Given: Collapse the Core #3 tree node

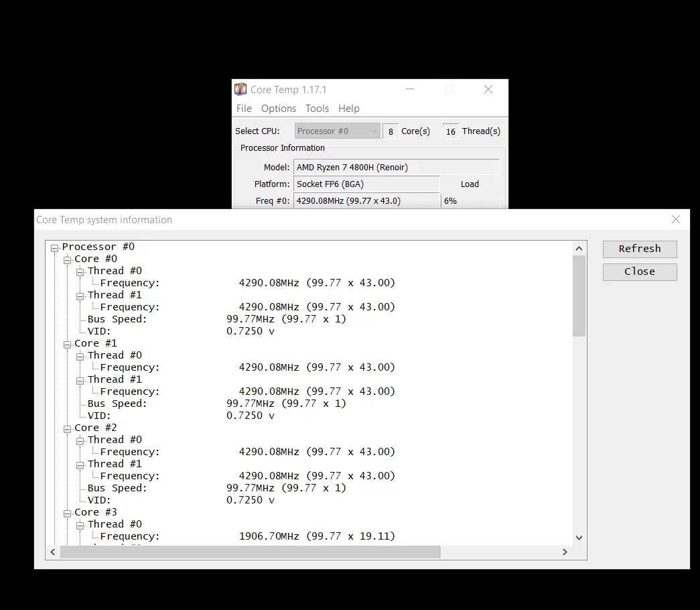Looking at the screenshot, I should click(67, 513).
